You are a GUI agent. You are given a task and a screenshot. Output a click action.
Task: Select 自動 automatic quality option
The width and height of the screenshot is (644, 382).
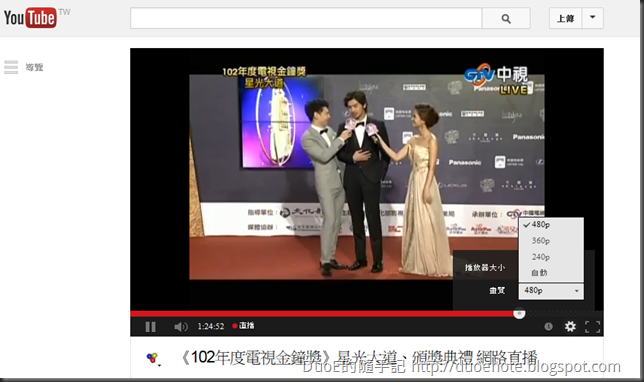551,273
